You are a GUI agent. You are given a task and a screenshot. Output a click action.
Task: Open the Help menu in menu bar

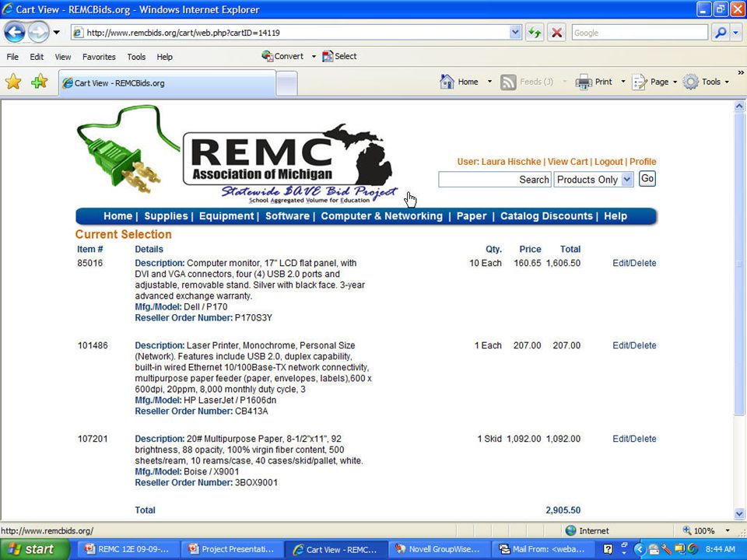point(164,57)
